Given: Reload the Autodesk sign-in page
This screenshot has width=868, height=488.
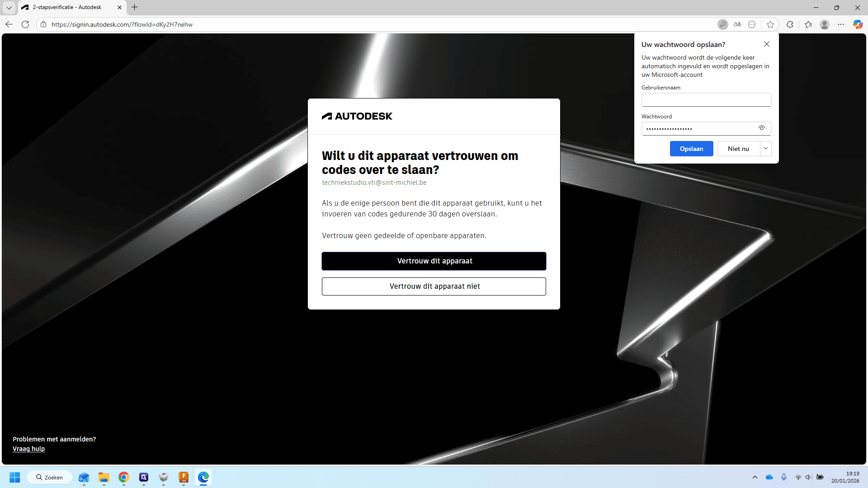Looking at the screenshot, I should [25, 24].
